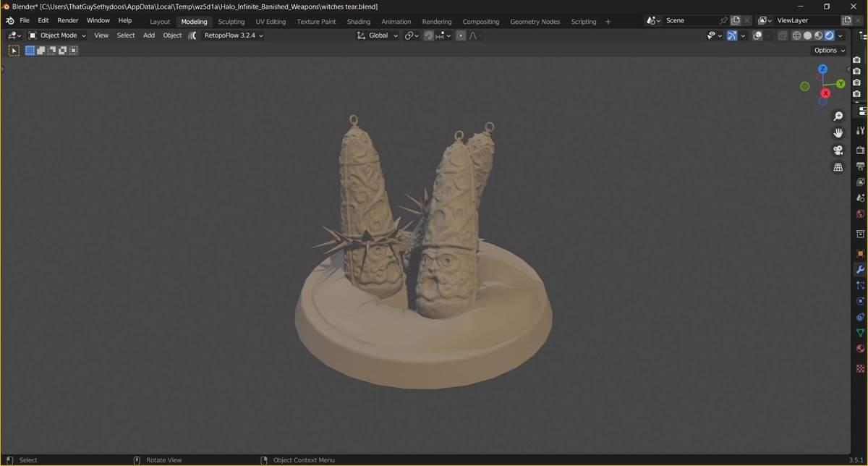
Task: Click the Select Box tool icon
Action: [x=14, y=51]
